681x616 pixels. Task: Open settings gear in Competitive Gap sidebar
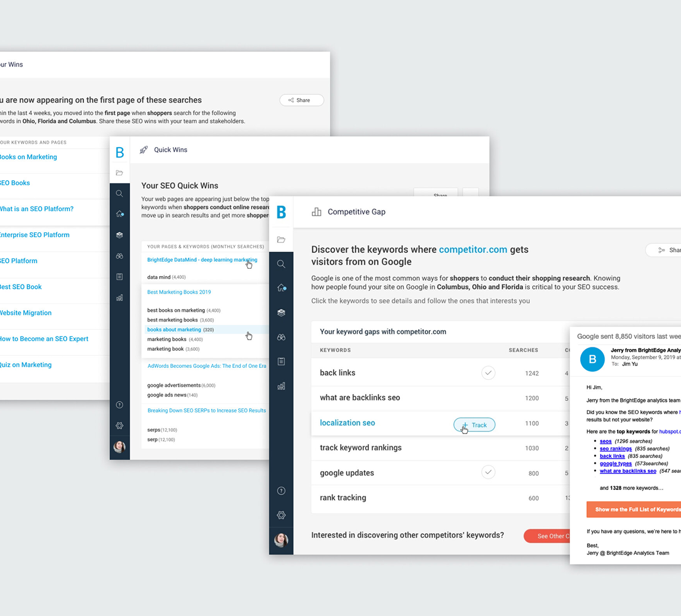(281, 515)
